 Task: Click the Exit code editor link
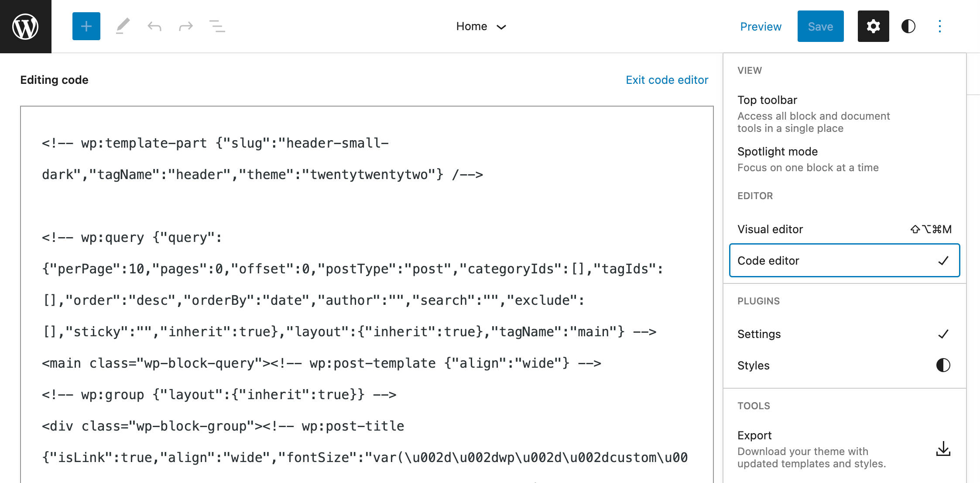667,80
